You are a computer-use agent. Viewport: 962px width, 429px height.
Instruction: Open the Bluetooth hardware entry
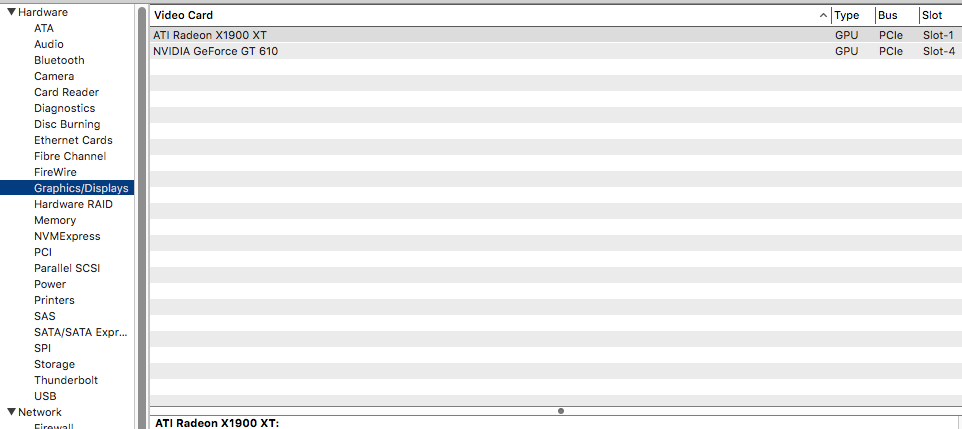click(60, 60)
